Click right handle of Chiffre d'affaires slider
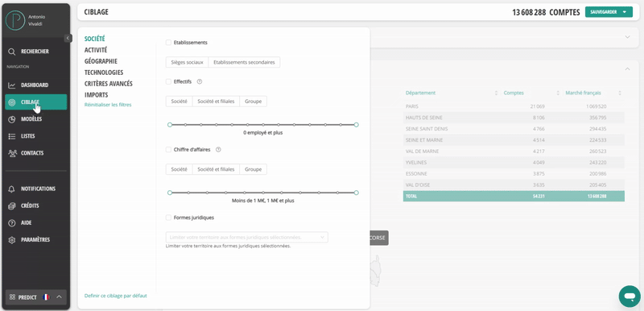 [356, 193]
